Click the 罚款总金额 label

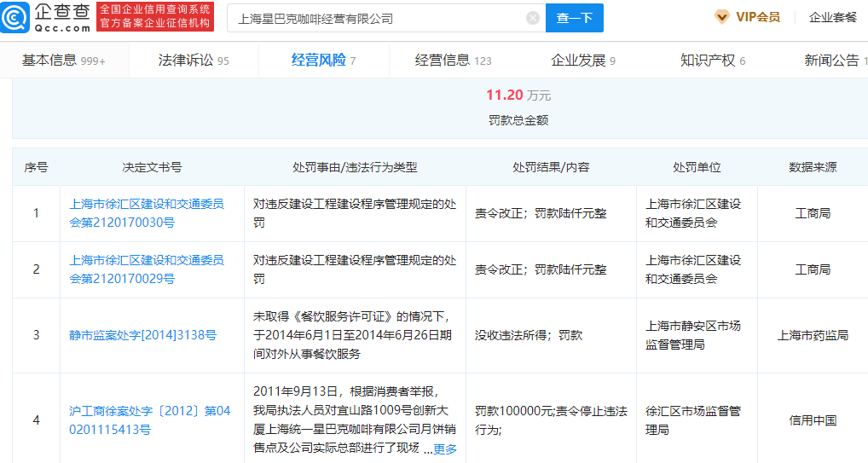coord(518,120)
